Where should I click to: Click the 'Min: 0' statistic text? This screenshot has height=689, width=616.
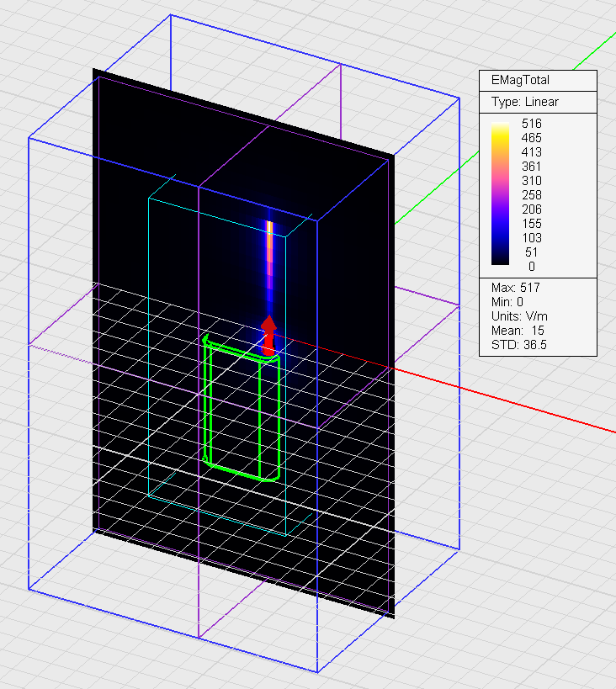508,302
